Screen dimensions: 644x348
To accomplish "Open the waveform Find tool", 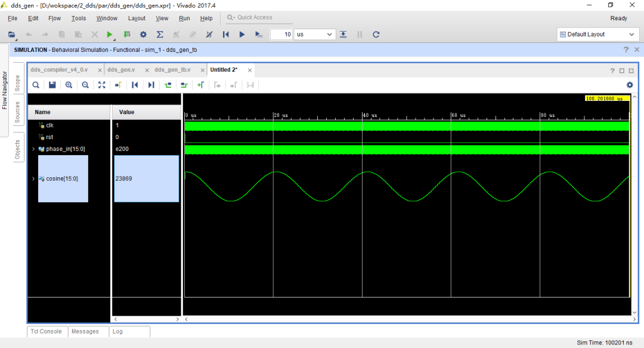I will tap(36, 85).
